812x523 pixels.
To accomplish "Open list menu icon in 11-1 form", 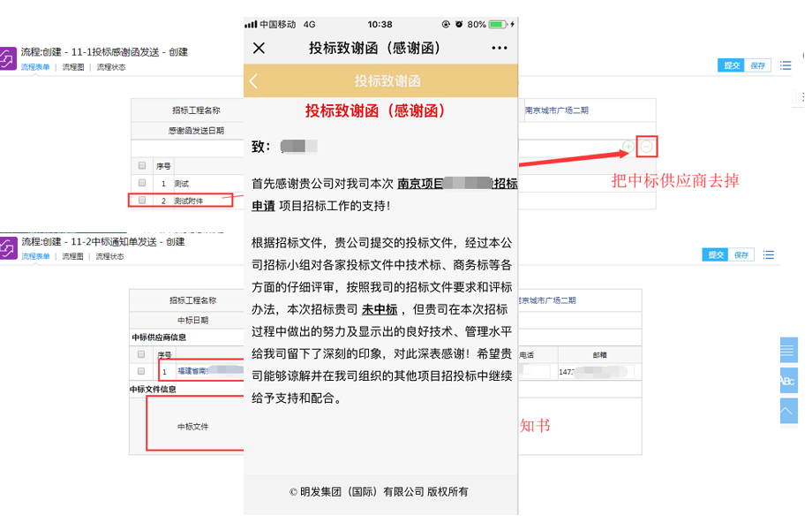I will [x=786, y=65].
